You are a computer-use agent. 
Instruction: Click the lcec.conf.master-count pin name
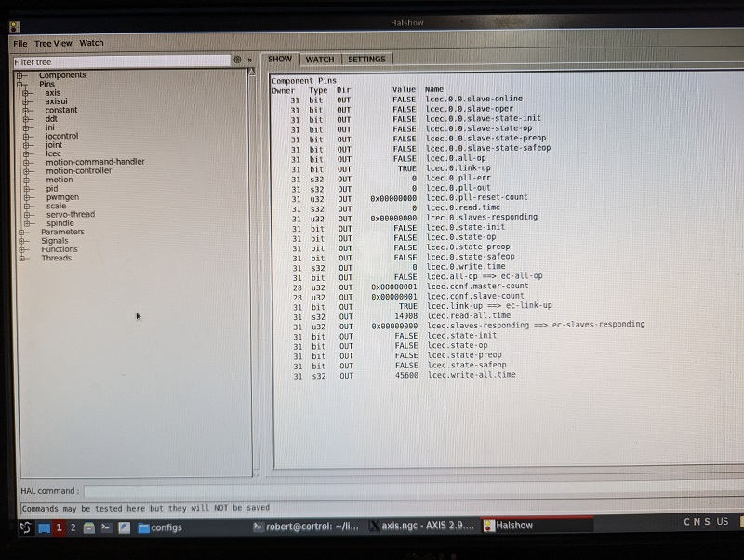(477, 287)
